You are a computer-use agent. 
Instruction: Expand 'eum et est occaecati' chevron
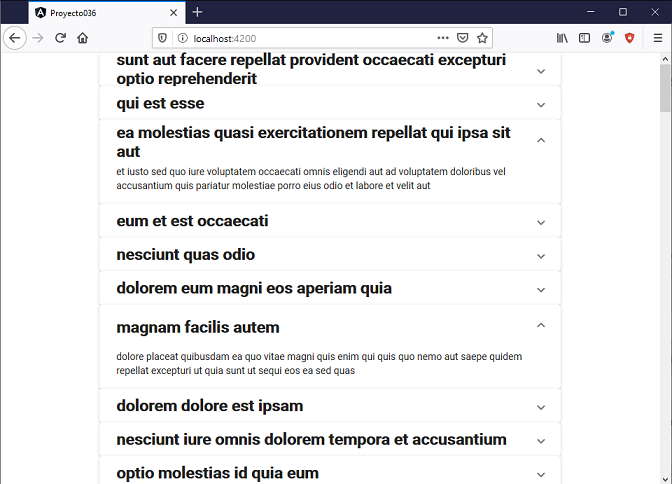pyautogui.click(x=541, y=222)
